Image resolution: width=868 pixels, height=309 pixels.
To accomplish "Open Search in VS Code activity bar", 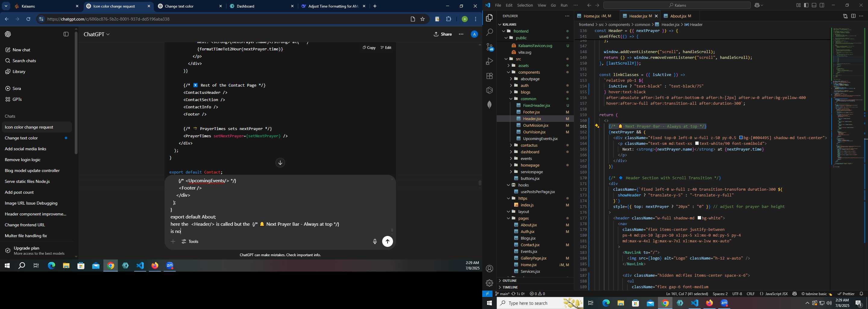I will pos(489,32).
